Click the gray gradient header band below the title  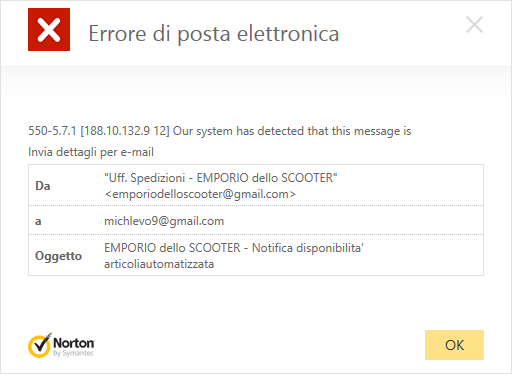256,79
